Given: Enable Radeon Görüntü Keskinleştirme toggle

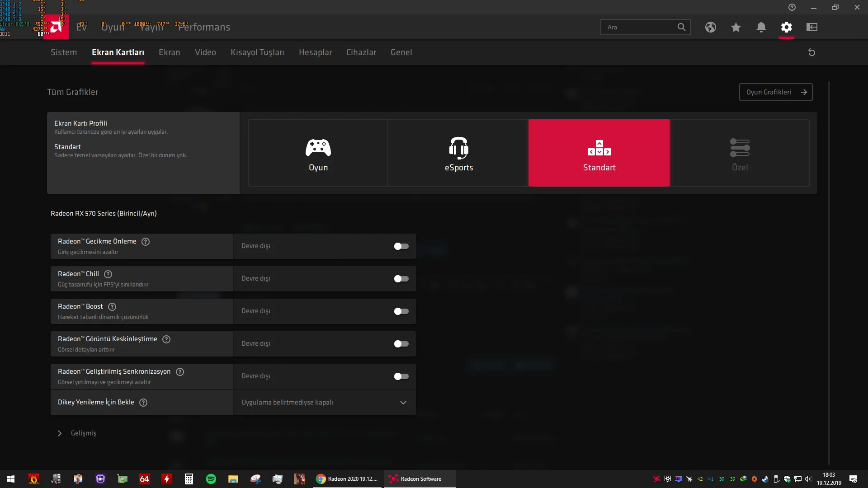Looking at the screenshot, I should point(401,344).
